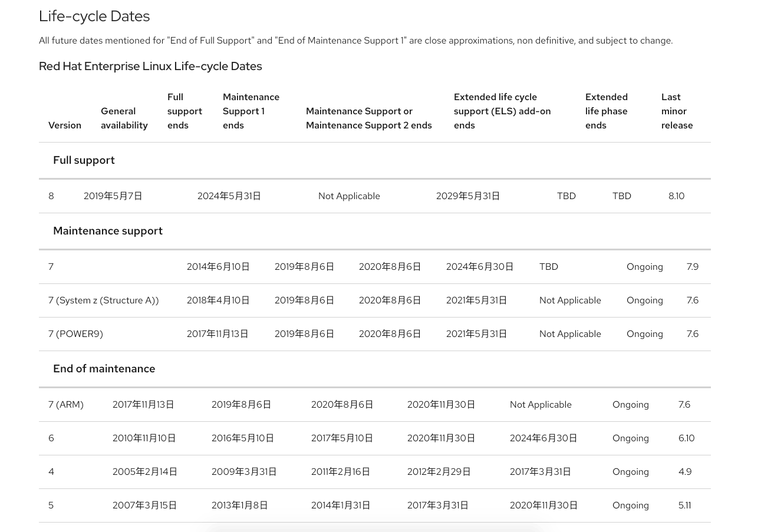The height and width of the screenshot is (532, 761).
Task: Click the Not Applicable cell in version 8 row
Action: pos(349,196)
